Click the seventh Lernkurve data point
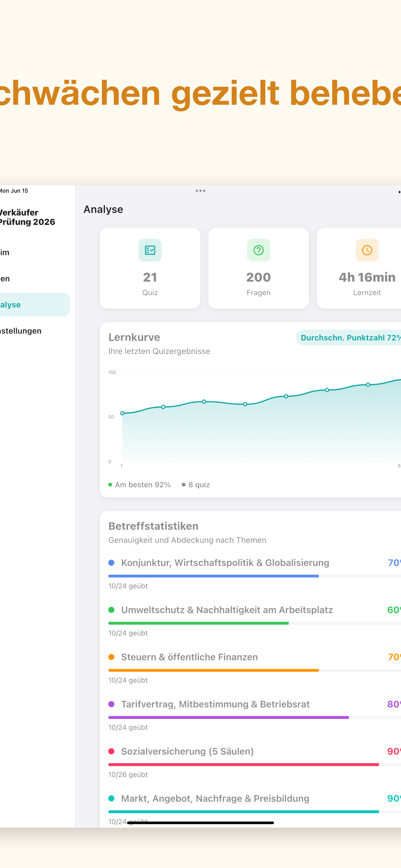 pos(368,385)
